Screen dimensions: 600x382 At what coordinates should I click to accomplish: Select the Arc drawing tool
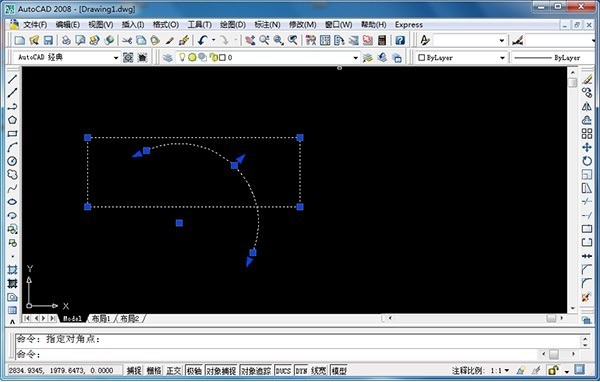tap(12, 147)
